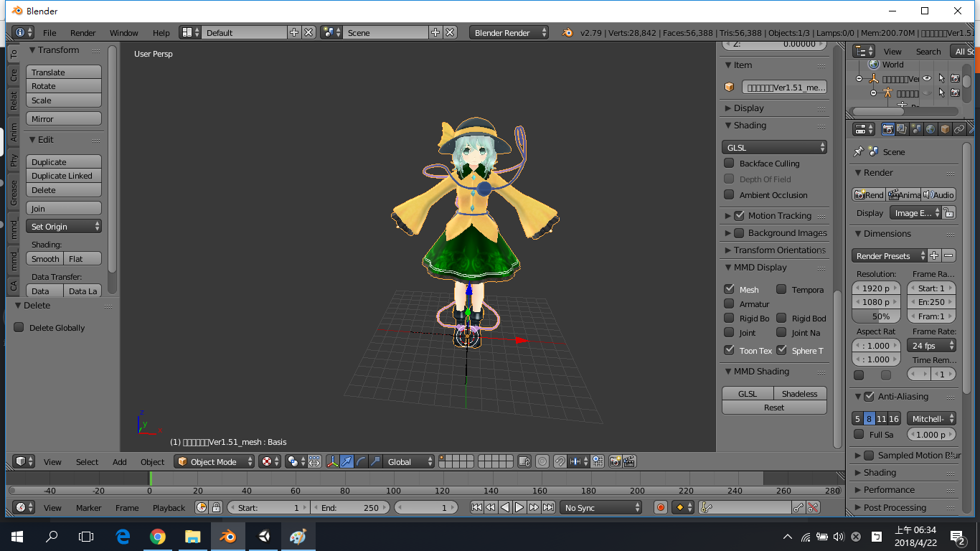Open the Render properties tab icon
This screenshot has width=980, height=551.
(888, 129)
